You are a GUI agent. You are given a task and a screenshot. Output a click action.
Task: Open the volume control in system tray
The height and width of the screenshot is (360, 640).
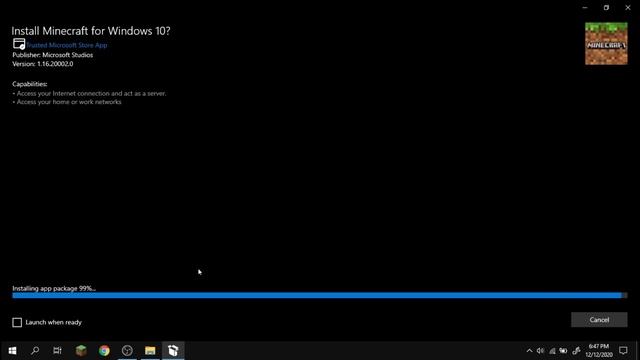pos(540,351)
